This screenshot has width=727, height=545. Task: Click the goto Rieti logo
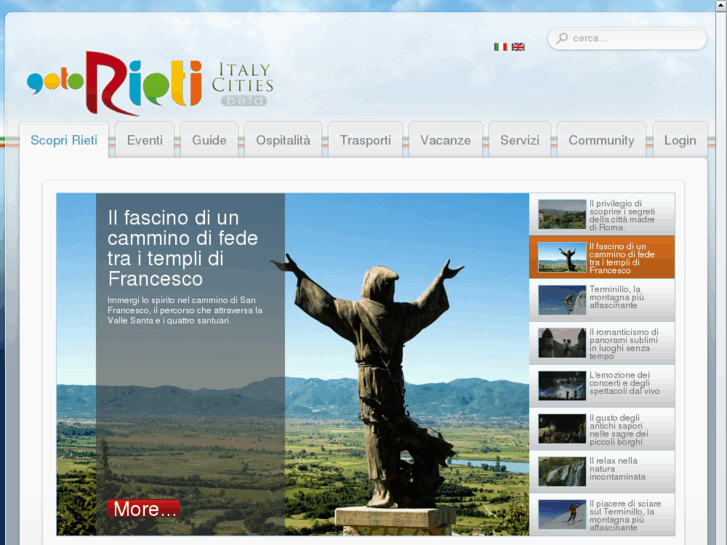click(115, 83)
